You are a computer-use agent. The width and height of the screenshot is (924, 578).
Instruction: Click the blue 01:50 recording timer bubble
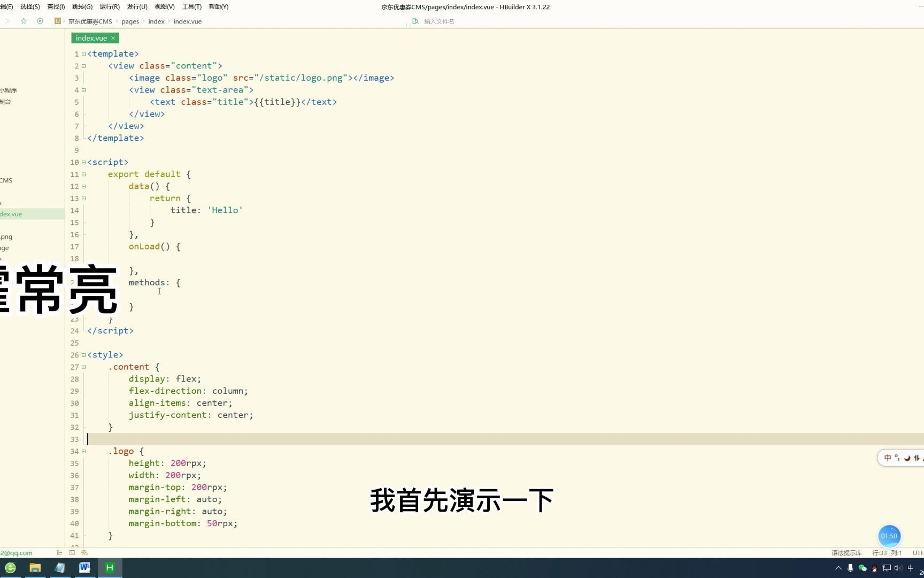click(x=889, y=536)
